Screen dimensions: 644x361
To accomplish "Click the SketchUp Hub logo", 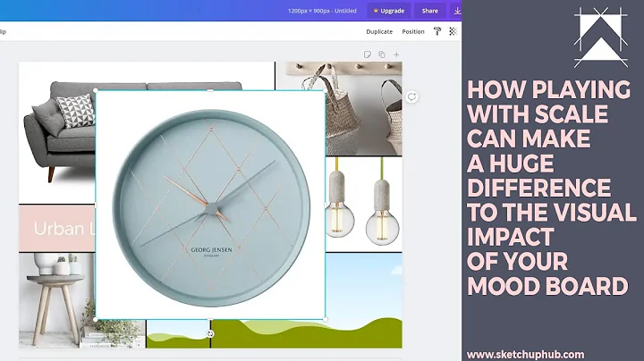I will click(x=600, y=38).
